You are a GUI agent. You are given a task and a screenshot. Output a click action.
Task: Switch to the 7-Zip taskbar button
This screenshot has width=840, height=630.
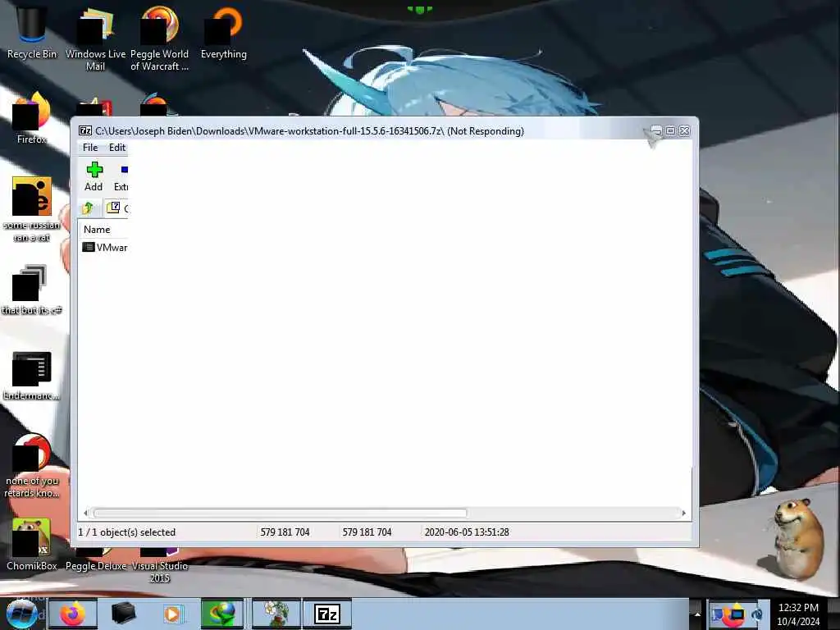(x=326, y=614)
